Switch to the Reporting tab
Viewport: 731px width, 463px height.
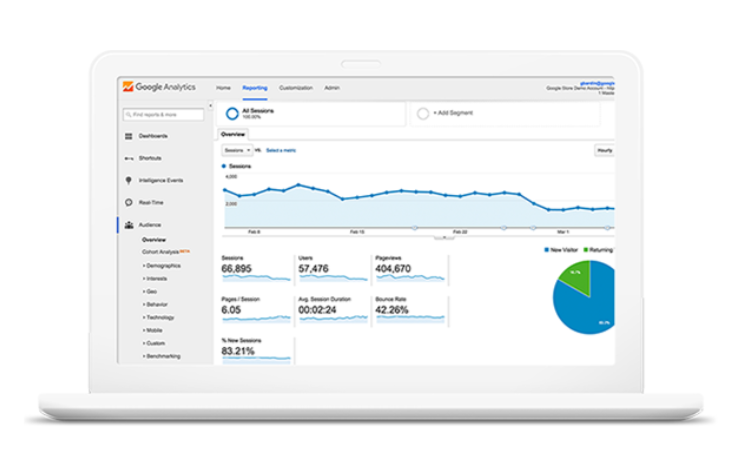click(255, 88)
